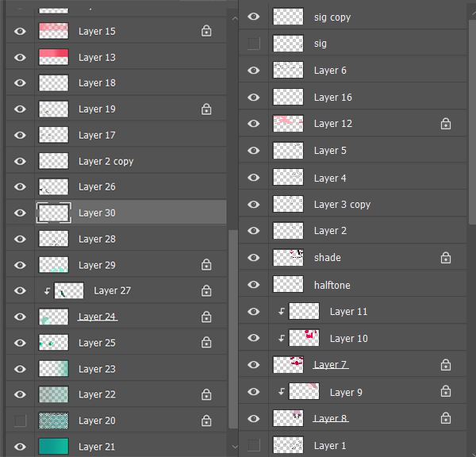Select the Layer 3 copy row
476x457 pixels.
[342, 204]
